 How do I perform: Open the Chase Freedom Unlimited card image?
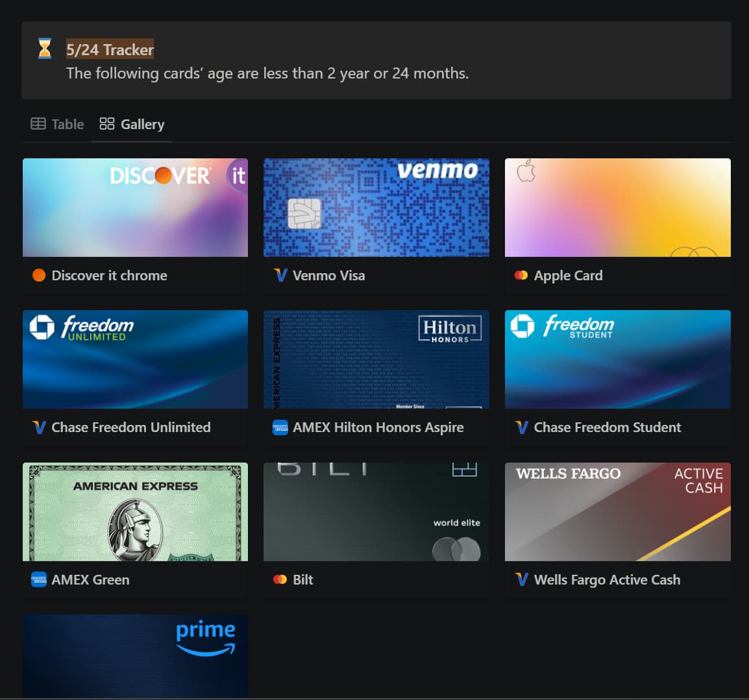click(x=135, y=359)
